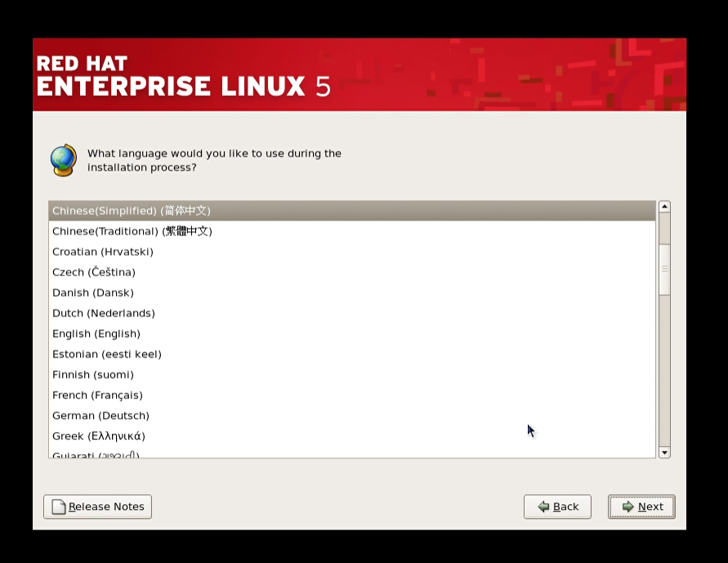Viewport: 728px width, 563px height.
Task: Choose Czech (Čeština) from the list
Action: point(352,272)
